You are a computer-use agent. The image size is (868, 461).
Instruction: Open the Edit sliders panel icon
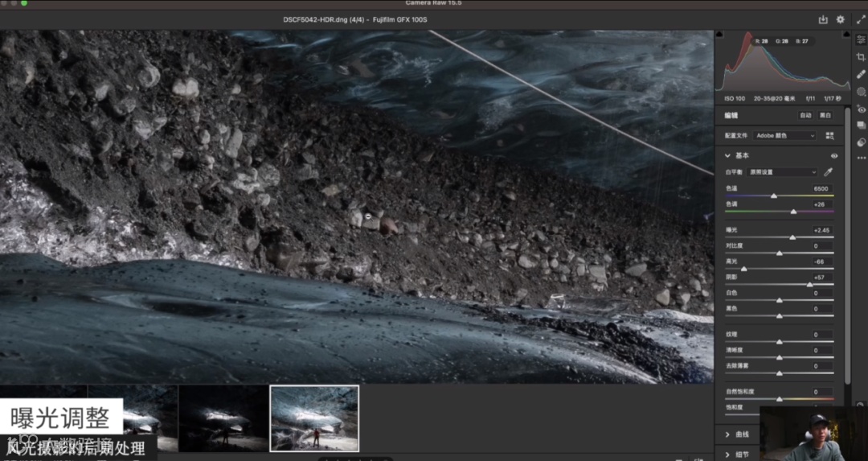[x=861, y=39]
